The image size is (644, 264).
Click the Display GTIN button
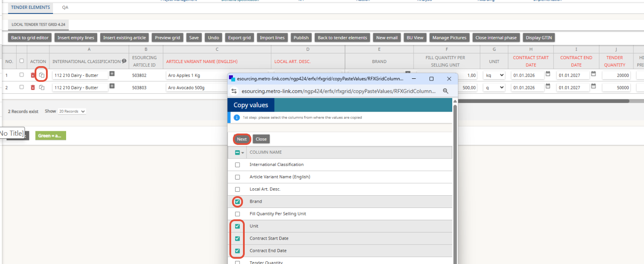click(x=539, y=38)
